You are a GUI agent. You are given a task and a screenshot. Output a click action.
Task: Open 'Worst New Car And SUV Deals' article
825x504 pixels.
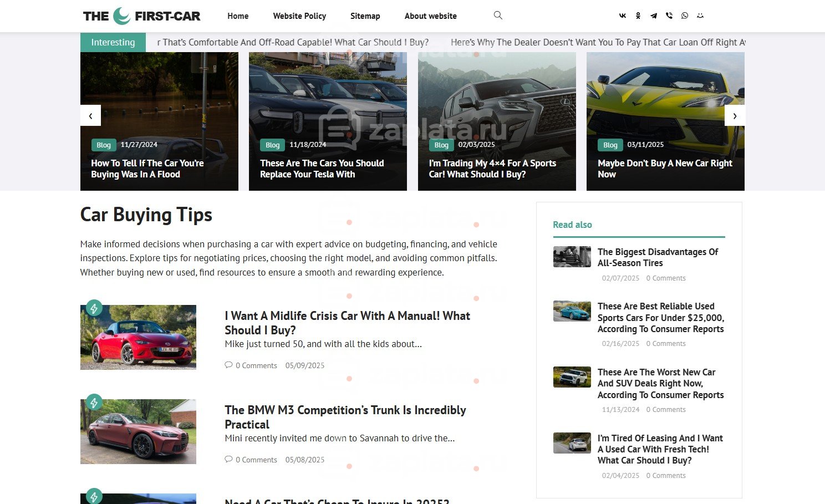[x=661, y=384]
